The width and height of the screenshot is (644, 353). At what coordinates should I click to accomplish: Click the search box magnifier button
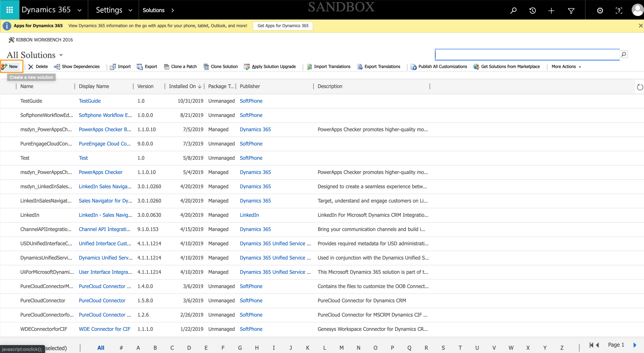[x=624, y=54]
